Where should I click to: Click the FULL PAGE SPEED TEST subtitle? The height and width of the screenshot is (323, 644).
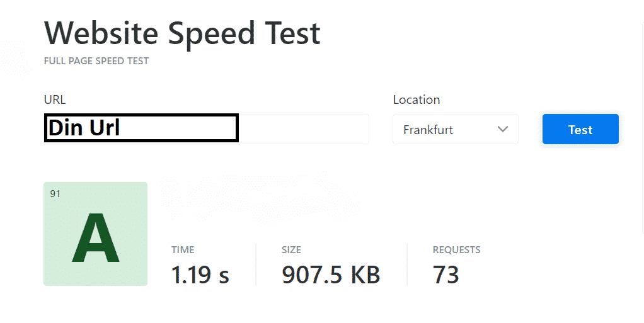[x=96, y=62]
